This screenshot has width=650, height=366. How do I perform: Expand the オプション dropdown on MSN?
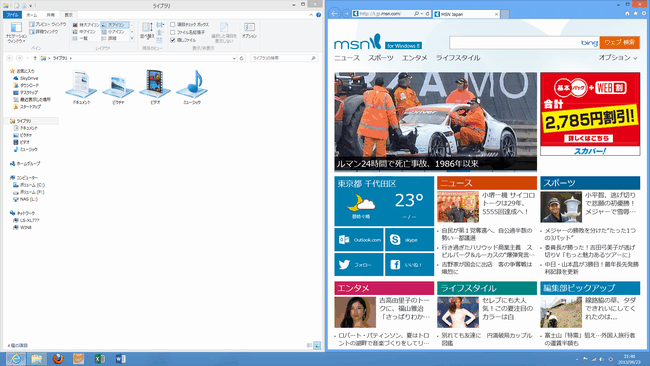coord(617,58)
